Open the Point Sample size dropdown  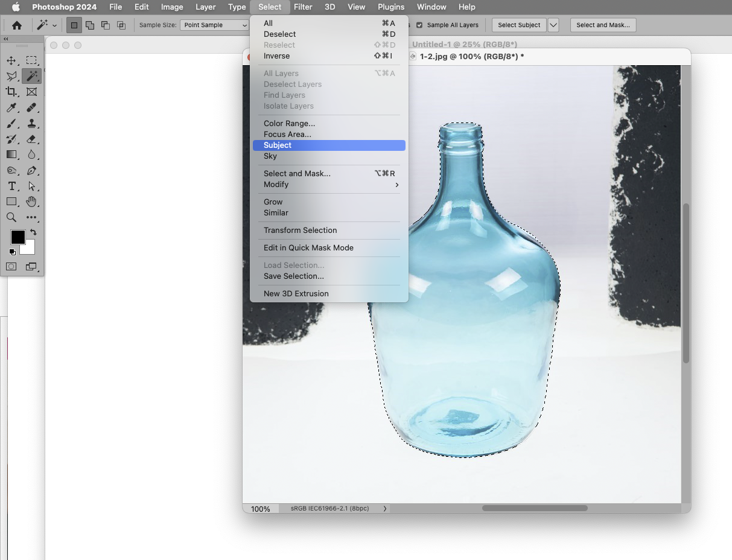tap(214, 25)
